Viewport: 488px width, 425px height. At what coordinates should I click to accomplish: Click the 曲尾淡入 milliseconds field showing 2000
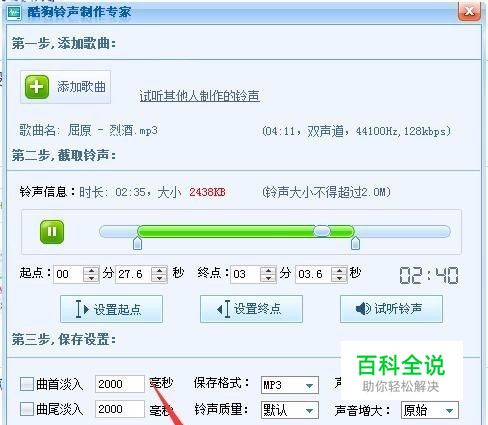pyautogui.click(x=120, y=409)
